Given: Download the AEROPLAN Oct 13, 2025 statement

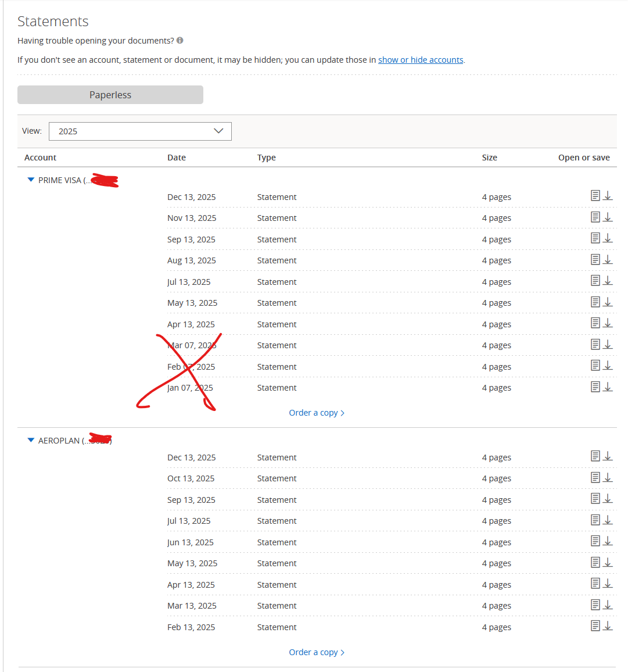Looking at the screenshot, I should [x=608, y=478].
